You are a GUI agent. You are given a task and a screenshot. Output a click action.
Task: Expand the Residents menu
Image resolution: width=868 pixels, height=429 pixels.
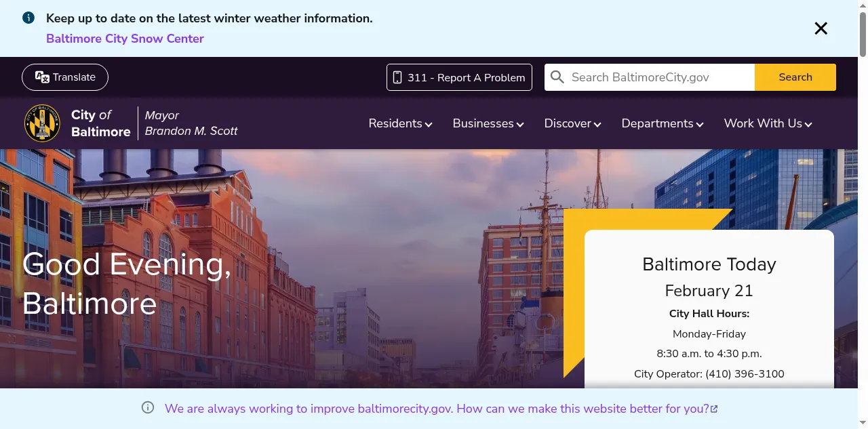coord(400,123)
